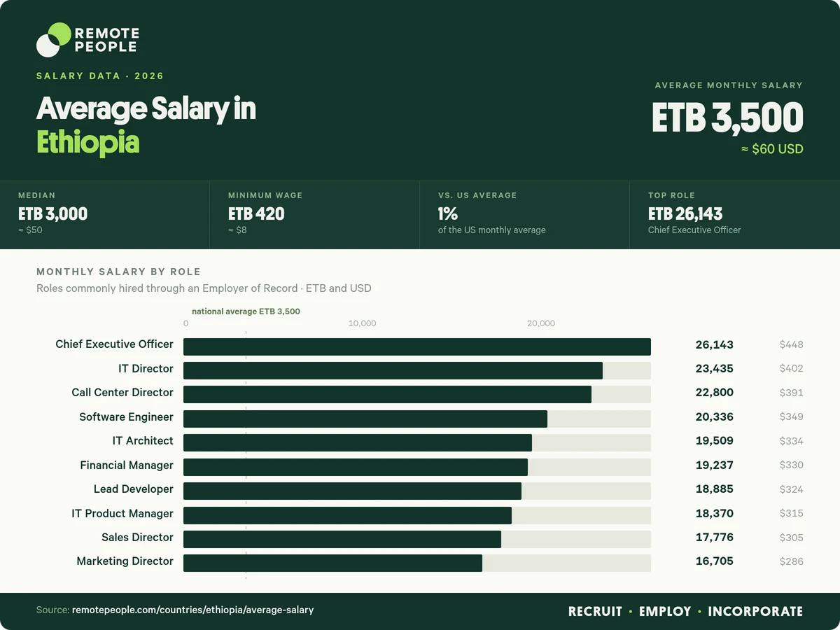Click the 'INCORPORATE' footer word
Viewport: 840px width, 630px height.
coord(755,612)
